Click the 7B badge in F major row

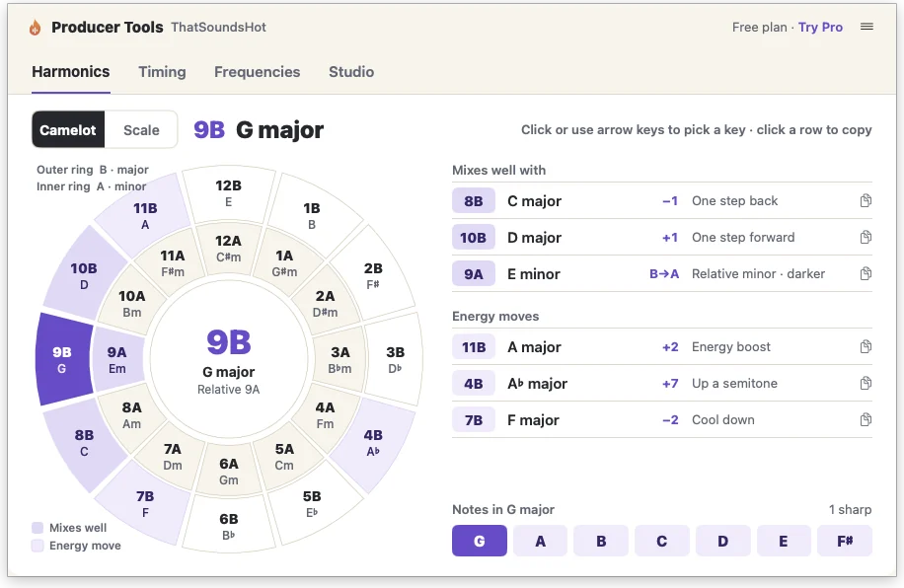point(474,419)
